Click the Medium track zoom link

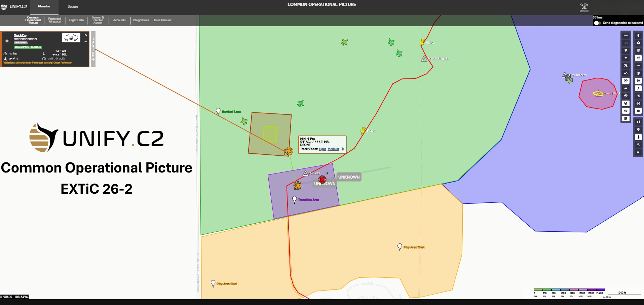tap(333, 149)
